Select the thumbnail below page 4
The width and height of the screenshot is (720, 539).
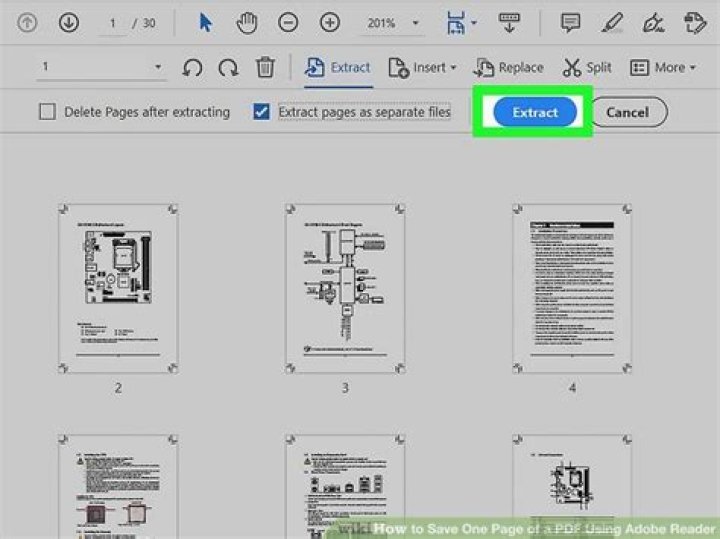[572, 487]
